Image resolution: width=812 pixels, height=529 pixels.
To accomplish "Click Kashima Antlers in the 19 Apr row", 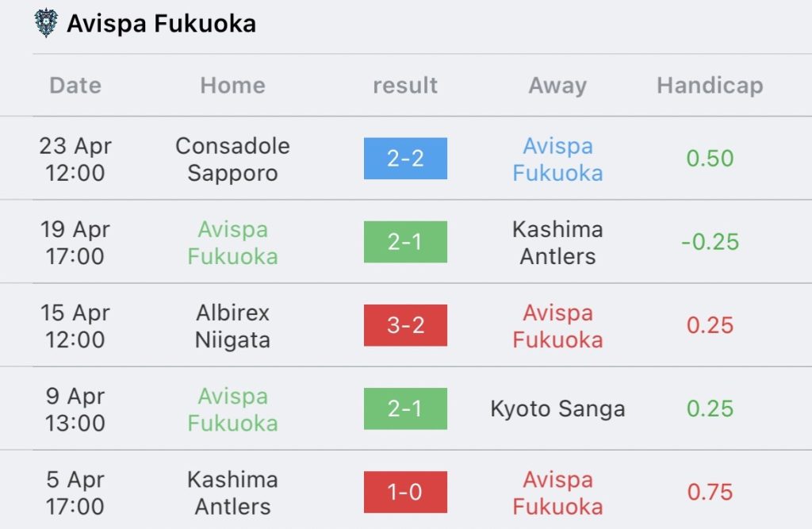I will click(x=557, y=243).
